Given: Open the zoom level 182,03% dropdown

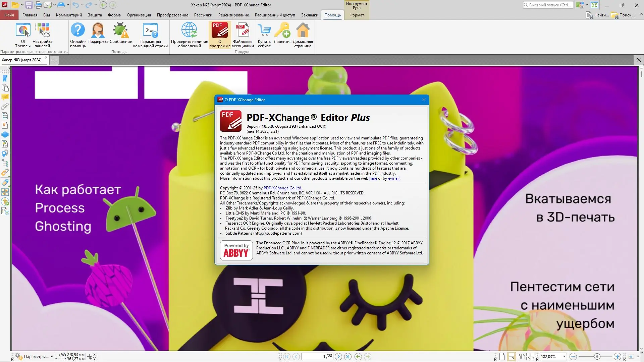Looking at the screenshot, I should click(x=564, y=357).
